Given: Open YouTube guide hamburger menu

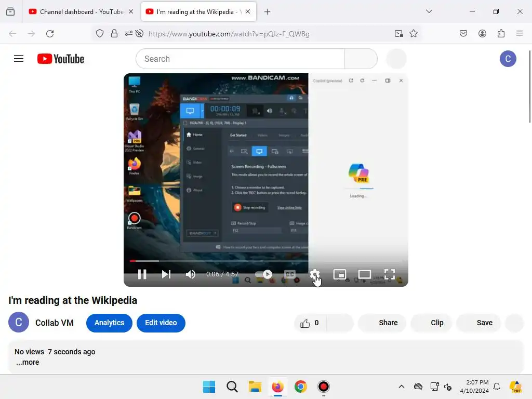Looking at the screenshot, I should 19,59.
